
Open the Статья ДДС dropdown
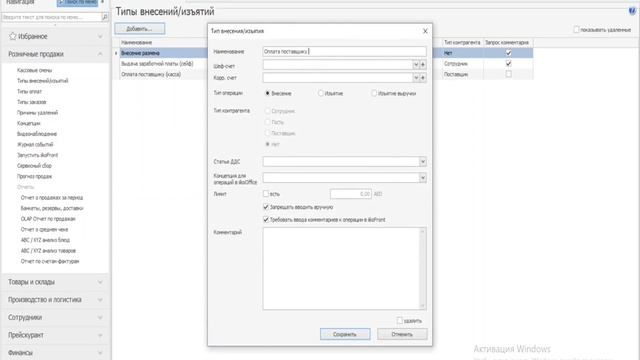tap(423, 162)
